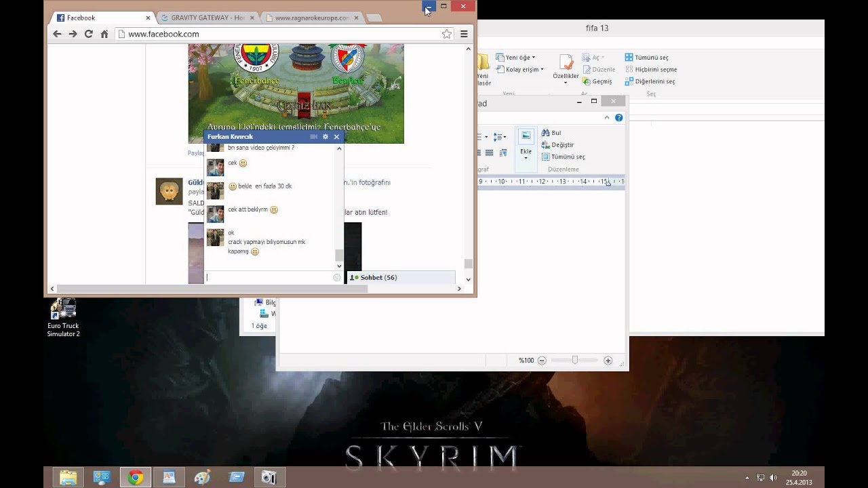
Task: Open File Explorer from taskbar
Action: click(x=68, y=477)
